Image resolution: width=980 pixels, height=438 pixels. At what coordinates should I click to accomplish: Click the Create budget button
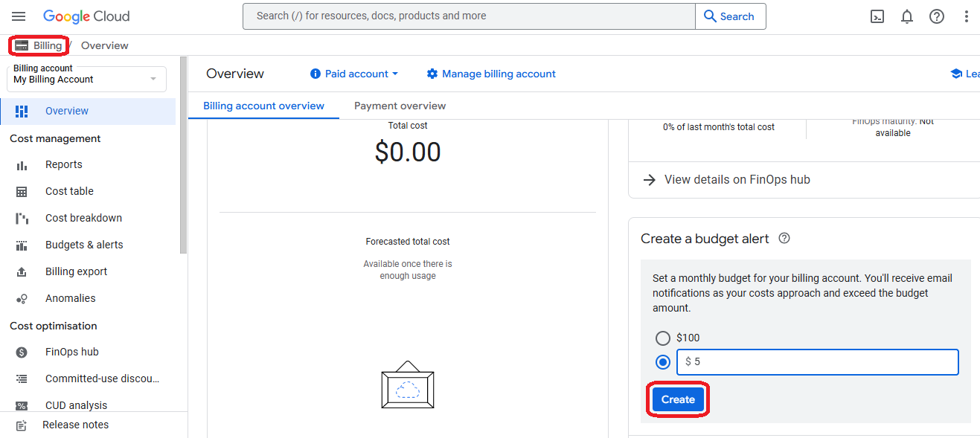click(678, 399)
